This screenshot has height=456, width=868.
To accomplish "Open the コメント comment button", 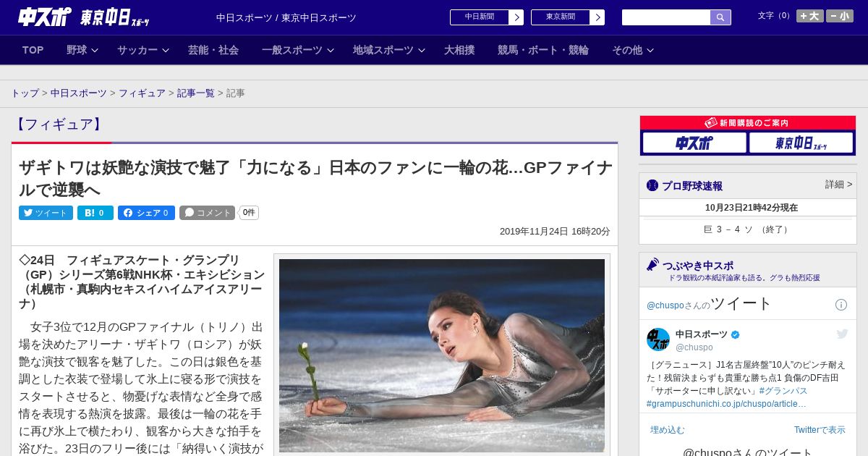I will pos(207,213).
